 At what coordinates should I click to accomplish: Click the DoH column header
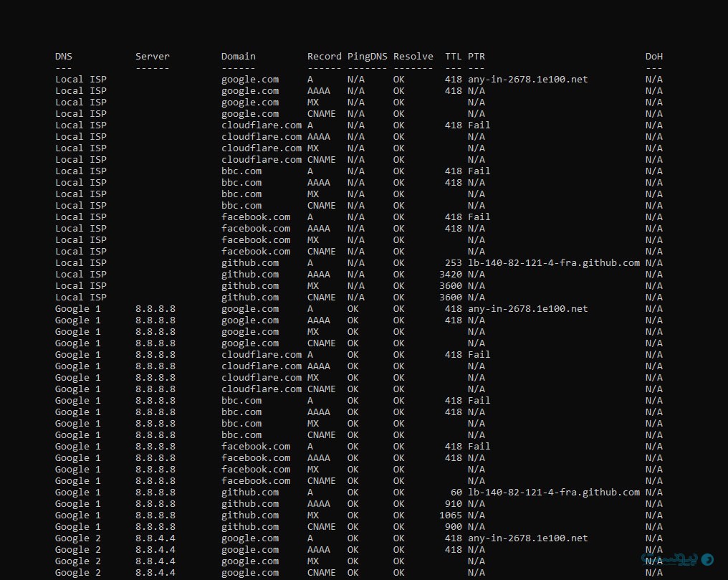(653, 57)
